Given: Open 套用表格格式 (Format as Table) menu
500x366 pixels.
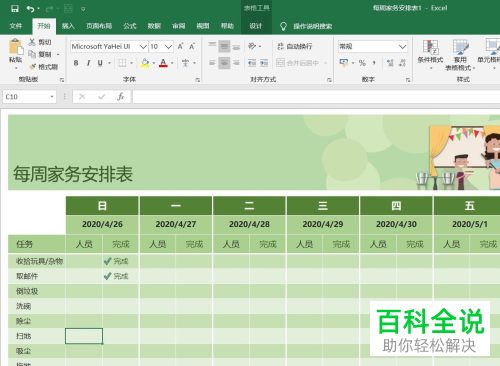Looking at the screenshot, I should (x=460, y=55).
